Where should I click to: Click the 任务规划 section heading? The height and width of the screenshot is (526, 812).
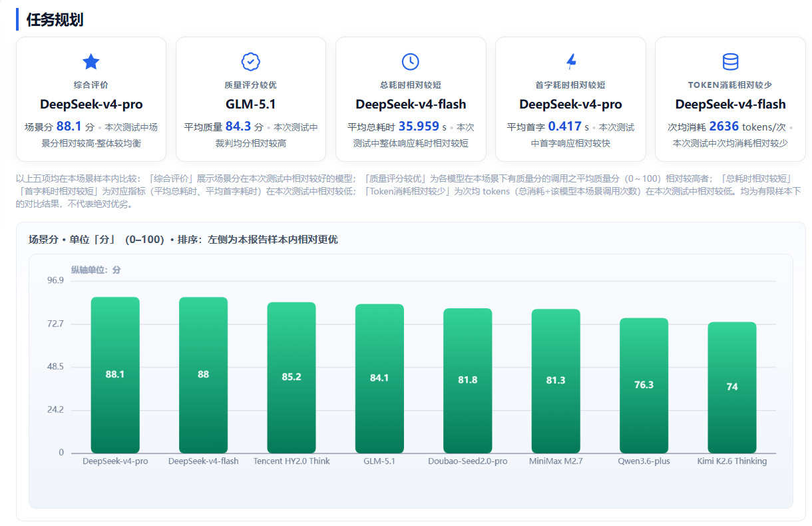pyautogui.click(x=55, y=20)
